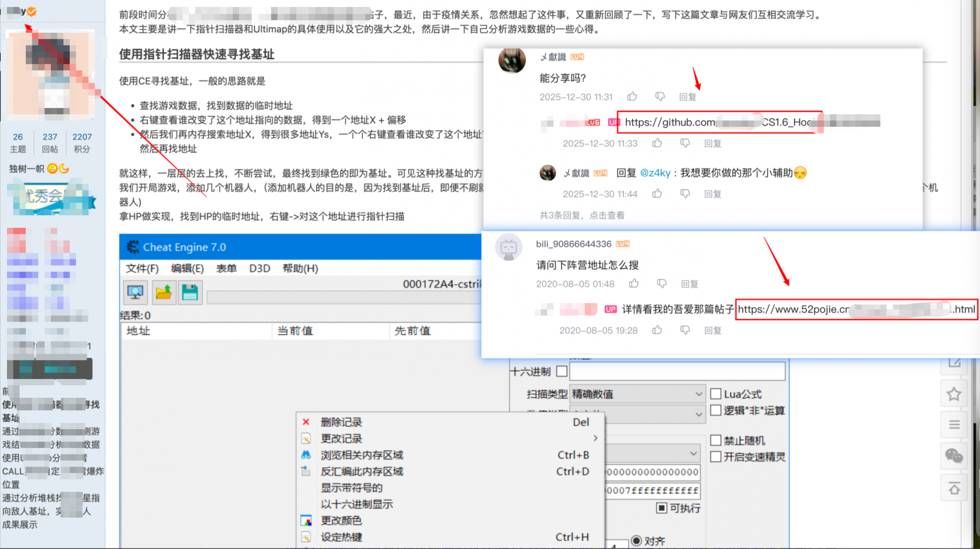
Task: Check the 禁止随机 option
Action: point(716,440)
